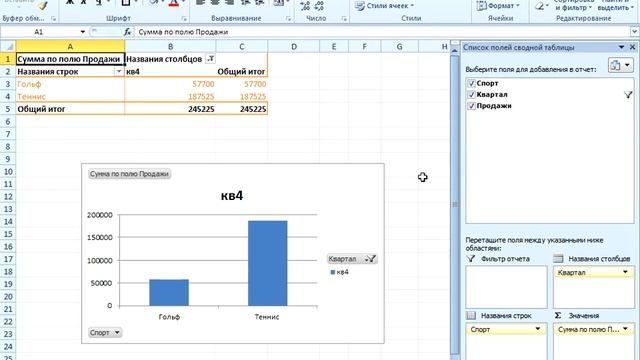Click the Гольф axis label on the chart
640x360 pixels.
pyautogui.click(x=169, y=317)
